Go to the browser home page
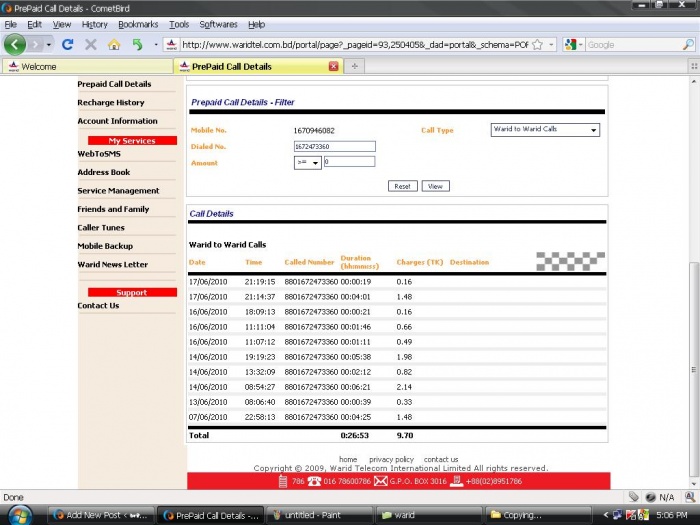 click(114, 45)
